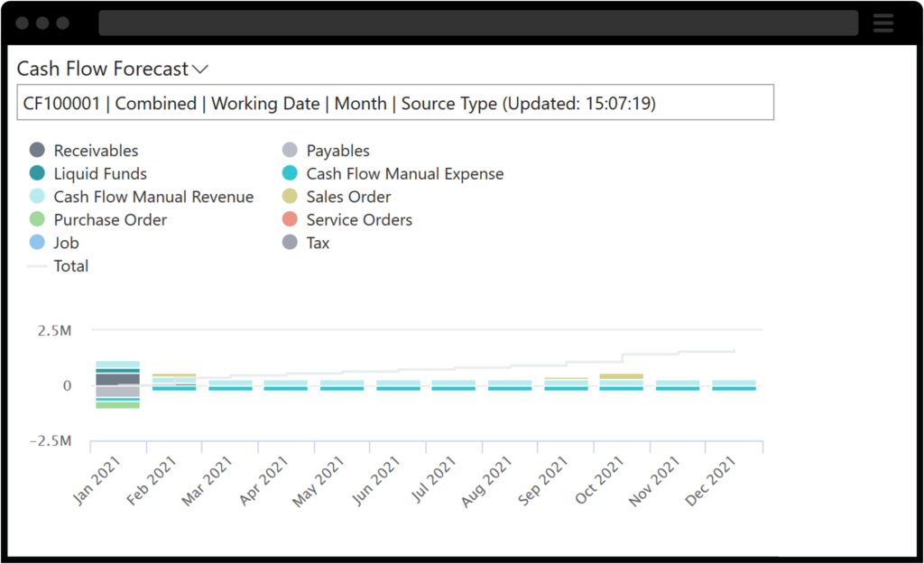Toggle the Purchase Order legend label

pyautogui.click(x=110, y=220)
